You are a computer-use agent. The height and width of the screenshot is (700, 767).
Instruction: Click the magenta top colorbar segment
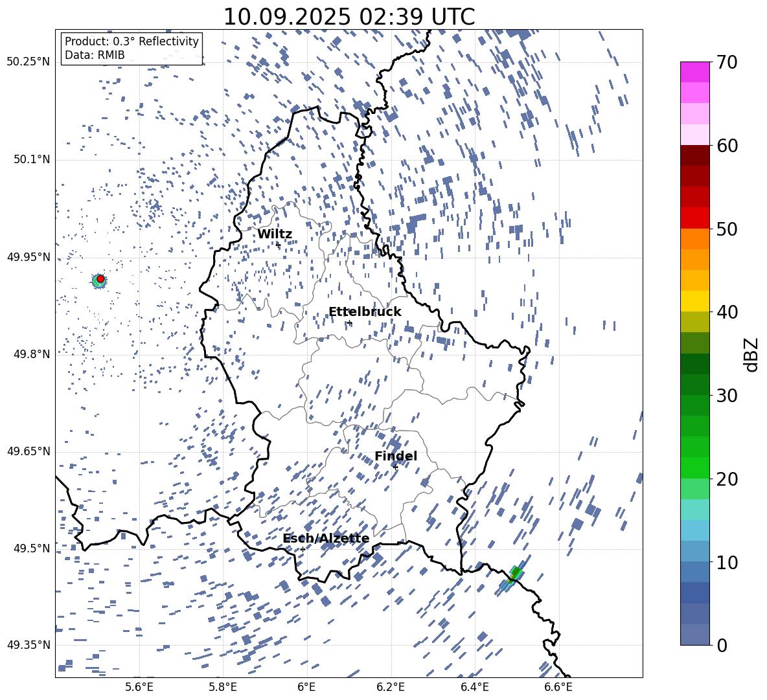694,72
